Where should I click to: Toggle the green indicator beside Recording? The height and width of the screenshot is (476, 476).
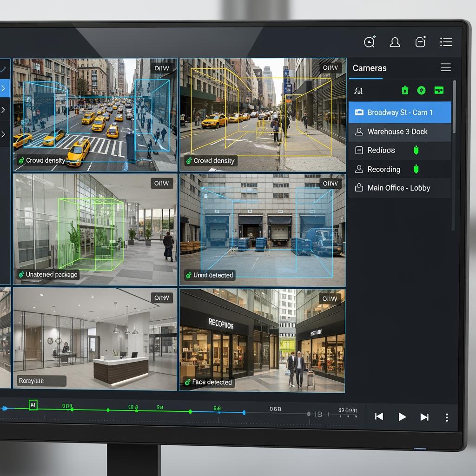click(416, 169)
